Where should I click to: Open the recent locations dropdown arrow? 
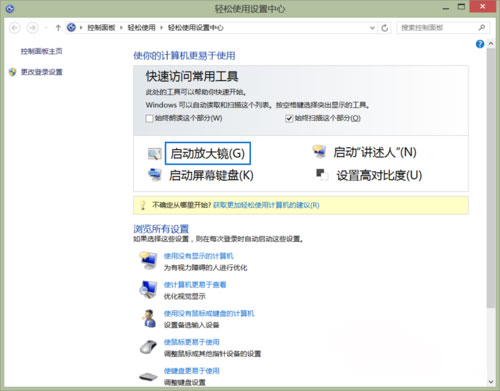tap(46, 28)
